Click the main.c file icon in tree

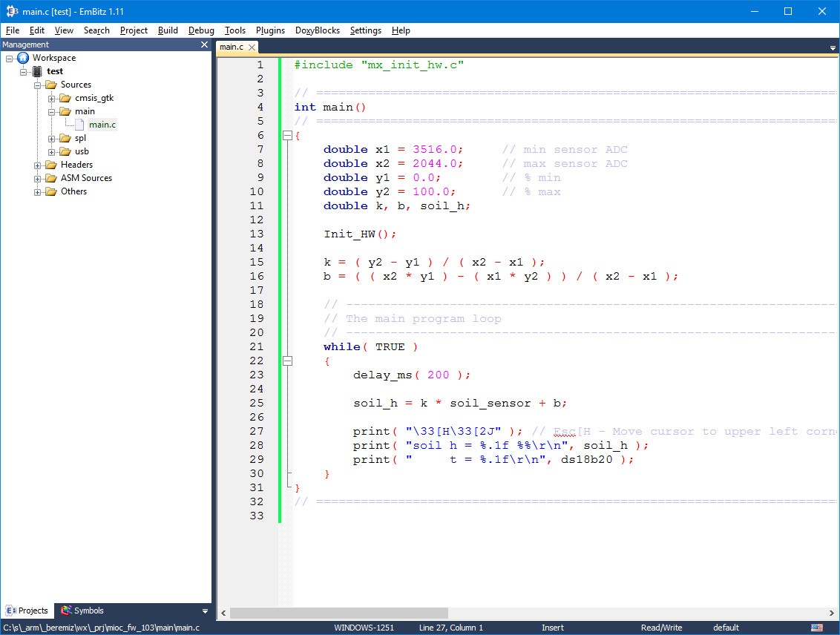pos(80,125)
